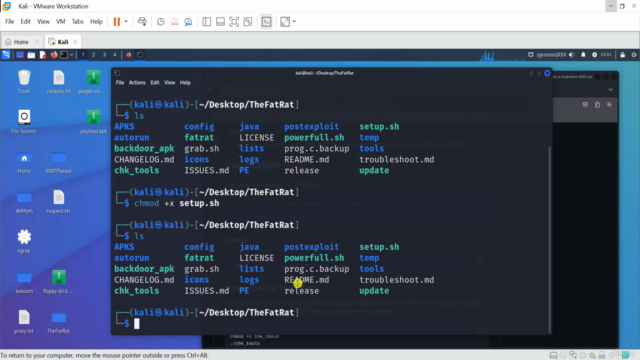Switch to workspace 1 in Kali panel
640x360 pixels.
click(x=83, y=55)
